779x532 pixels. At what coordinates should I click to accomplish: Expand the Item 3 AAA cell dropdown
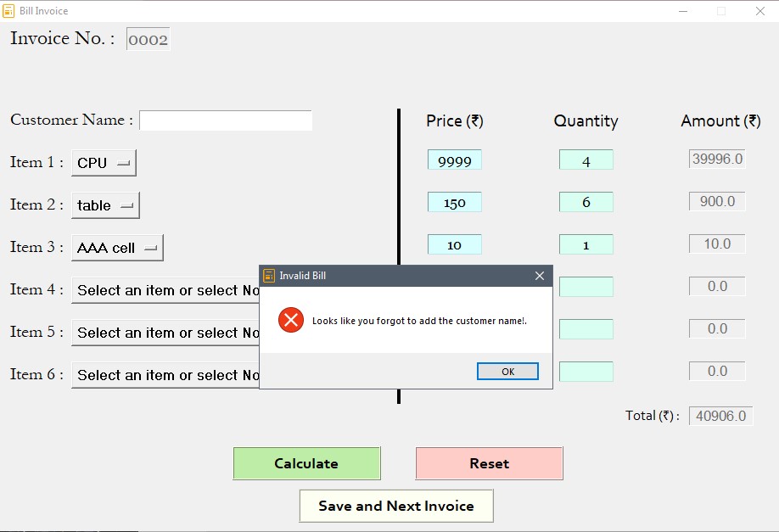(x=117, y=248)
